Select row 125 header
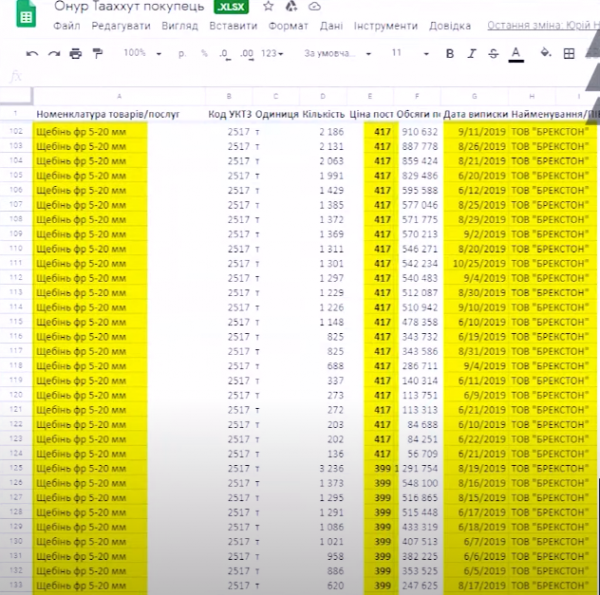This screenshot has width=600, height=595. coord(16,468)
